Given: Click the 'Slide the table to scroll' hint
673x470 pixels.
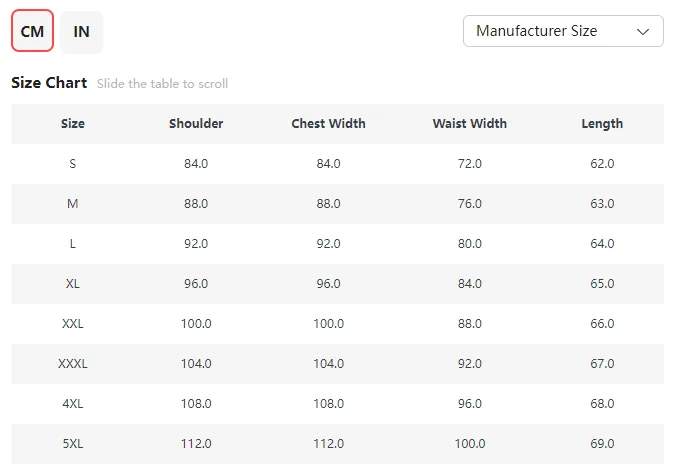Looking at the screenshot, I should [x=162, y=84].
